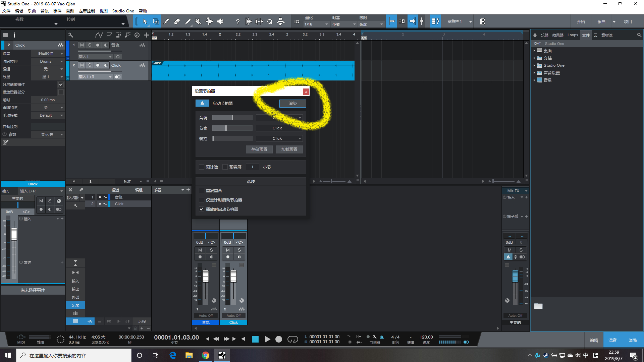Image resolution: width=644 pixels, height=362 pixels.
Task: Open the 音轨 menu in menu bar
Action: [45, 11]
